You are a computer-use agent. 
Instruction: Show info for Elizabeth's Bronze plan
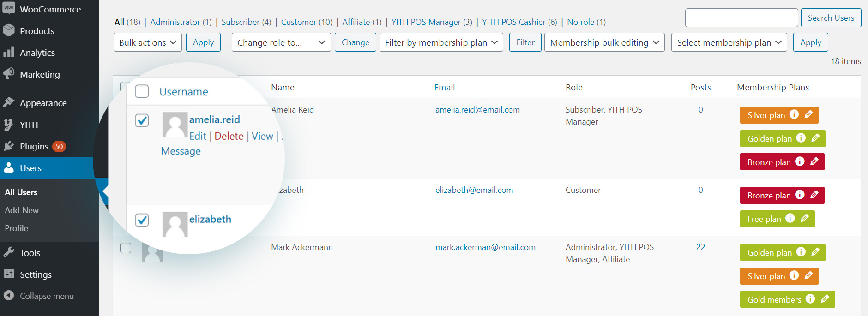(800, 195)
